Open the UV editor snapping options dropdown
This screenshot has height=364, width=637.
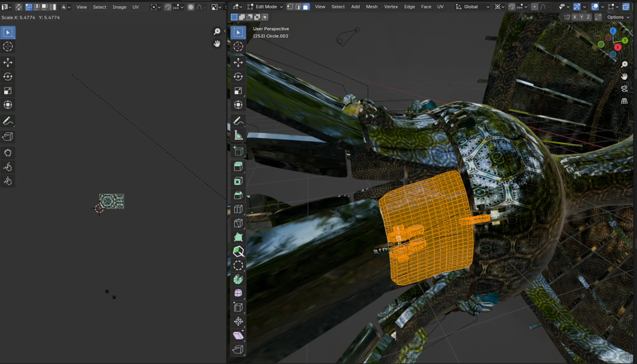click(x=178, y=7)
